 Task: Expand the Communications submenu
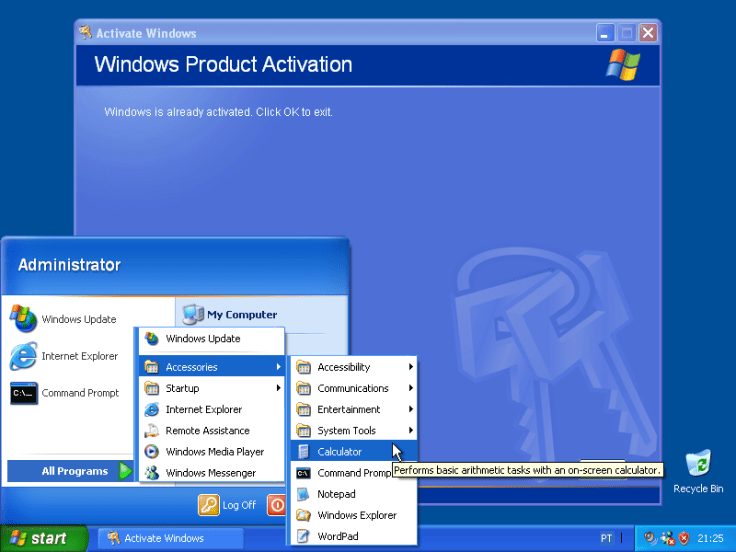[352, 388]
